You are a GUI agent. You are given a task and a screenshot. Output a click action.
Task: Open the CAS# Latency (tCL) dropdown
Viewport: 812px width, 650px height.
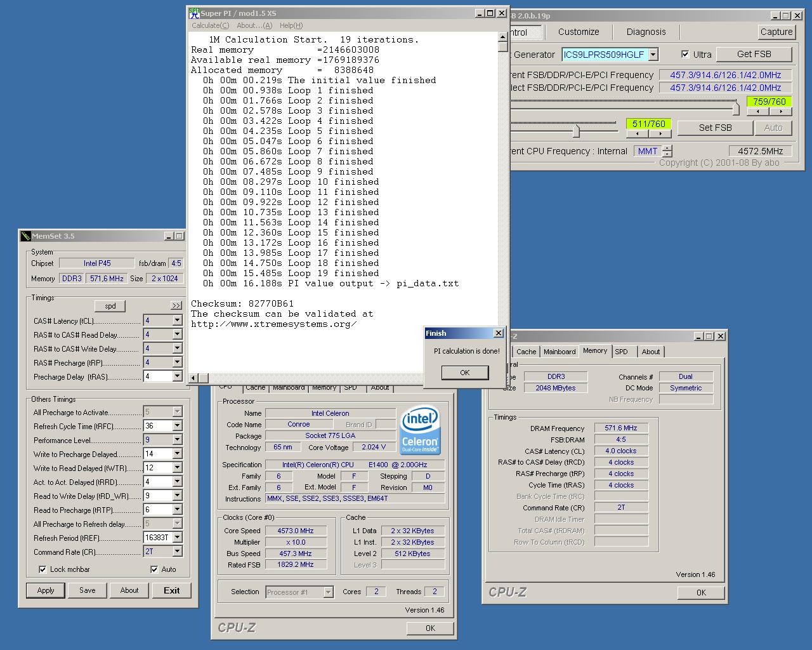177,321
